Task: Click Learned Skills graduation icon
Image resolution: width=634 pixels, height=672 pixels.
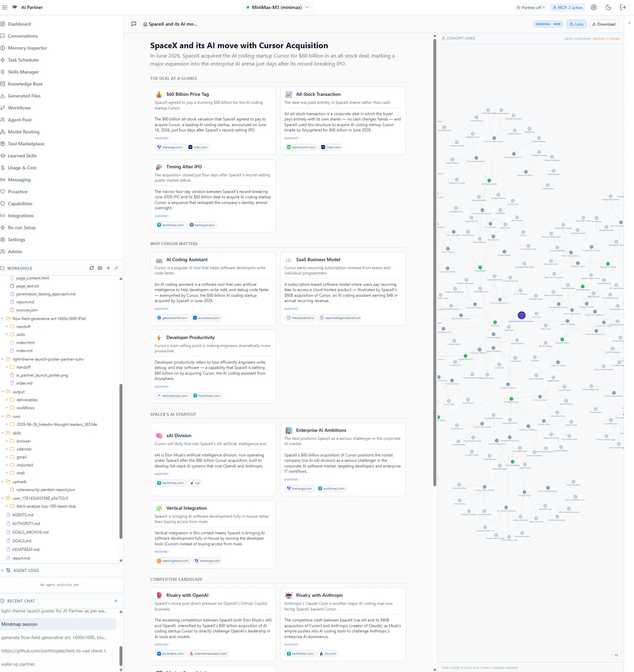Action: (x=3, y=156)
